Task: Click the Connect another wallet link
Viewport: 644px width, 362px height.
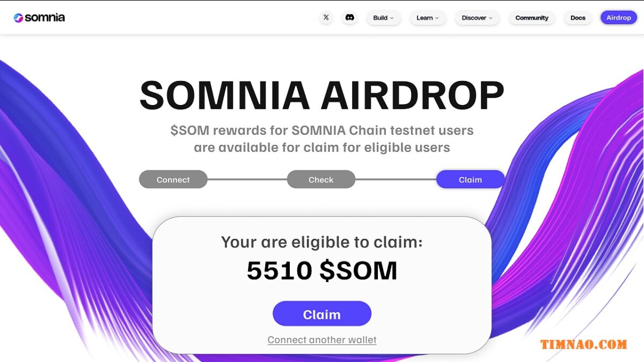Action: pyautogui.click(x=322, y=340)
